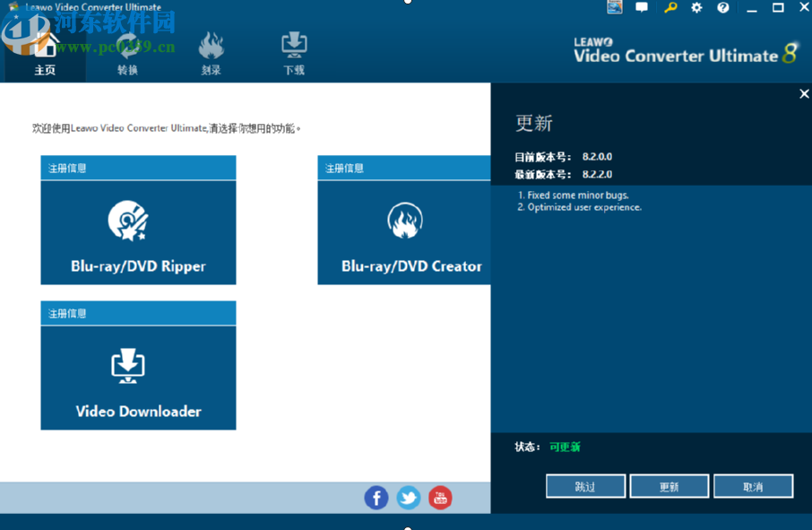
Task: Close the 更新 update panel
Action: click(804, 94)
